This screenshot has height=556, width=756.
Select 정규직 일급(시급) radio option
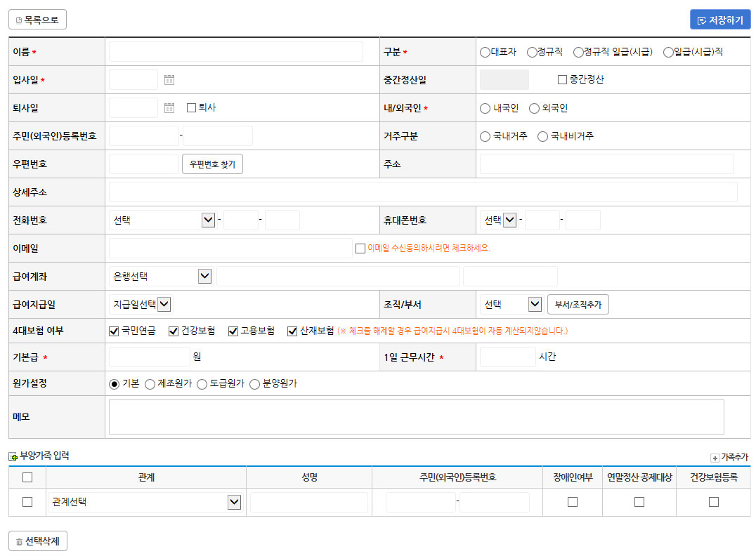point(578,52)
